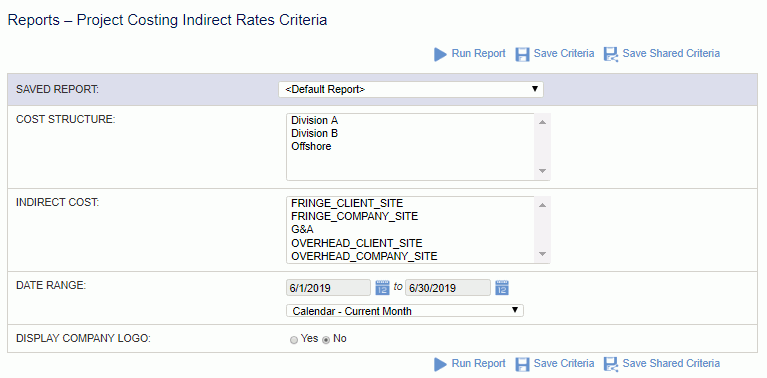Screen dimensions: 767x378
Task: Click the start date field showing 6/1/2019
Action: click(x=328, y=288)
